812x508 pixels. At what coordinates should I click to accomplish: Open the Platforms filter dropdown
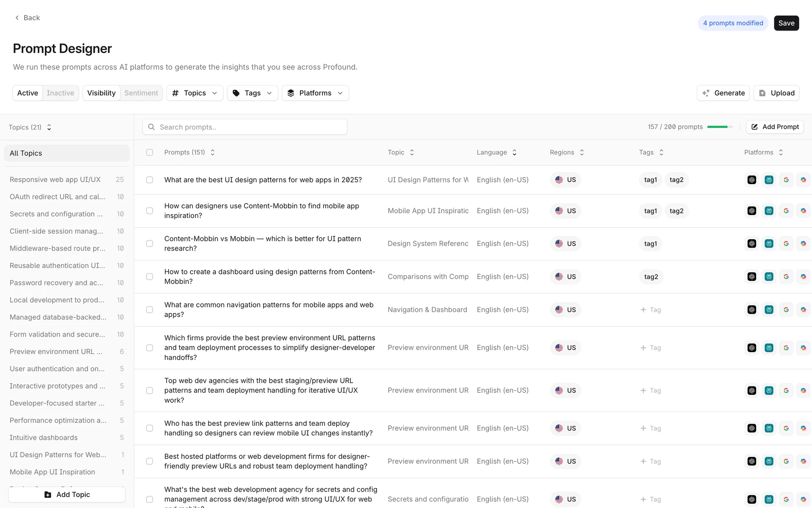[x=315, y=93]
